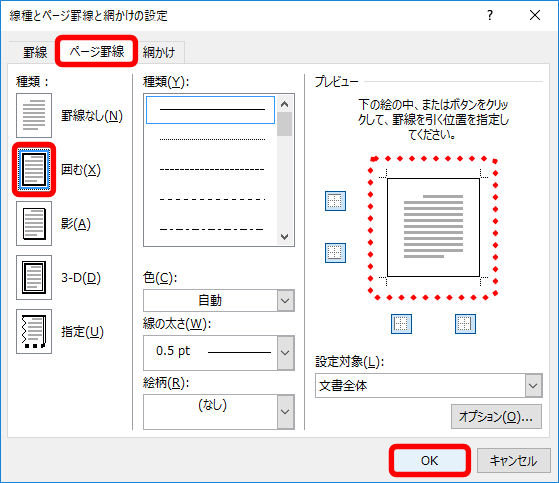
Task: Open the 色 (color) dropdown set to 自動
Action: 219,300
